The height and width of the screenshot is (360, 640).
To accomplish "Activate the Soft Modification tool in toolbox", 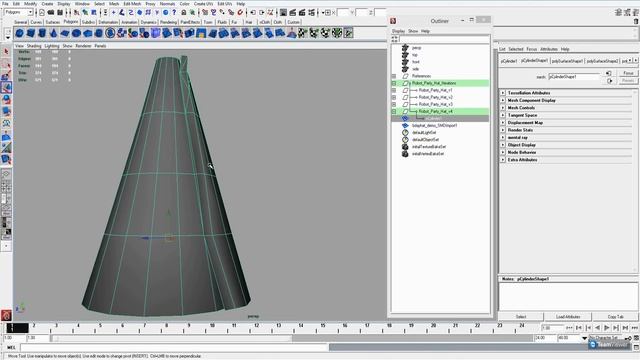I will click(x=6, y=137).
